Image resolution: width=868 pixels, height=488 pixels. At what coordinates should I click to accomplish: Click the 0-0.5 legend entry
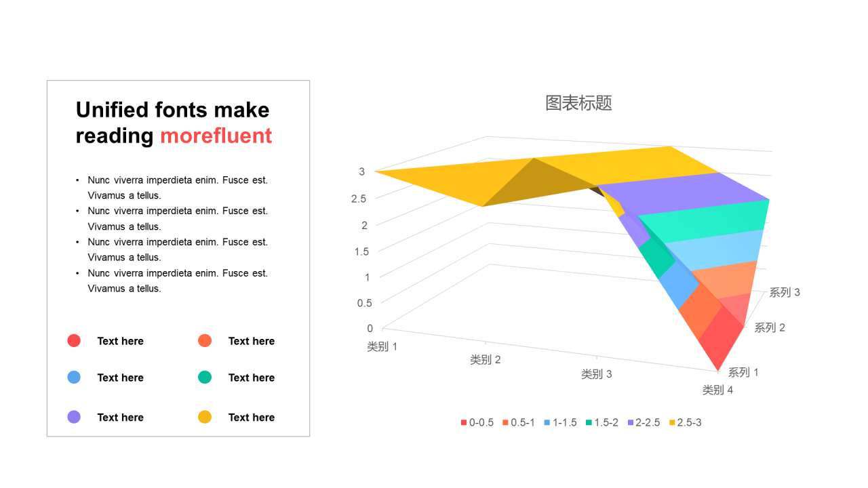(477, 422)
